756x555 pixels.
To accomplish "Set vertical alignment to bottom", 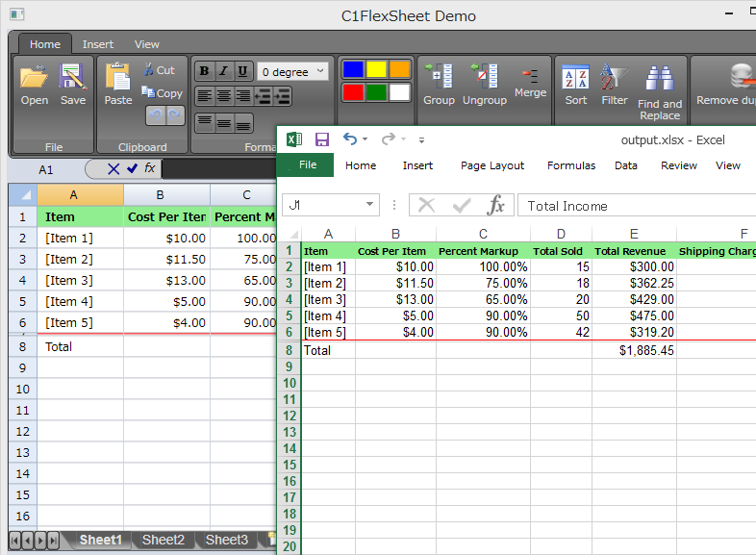I will 243,123.
